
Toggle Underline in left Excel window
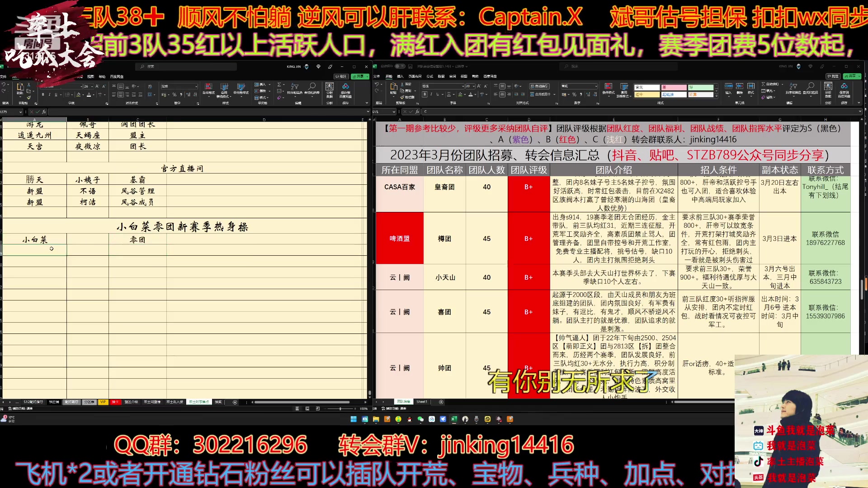[x=56, y=94]
